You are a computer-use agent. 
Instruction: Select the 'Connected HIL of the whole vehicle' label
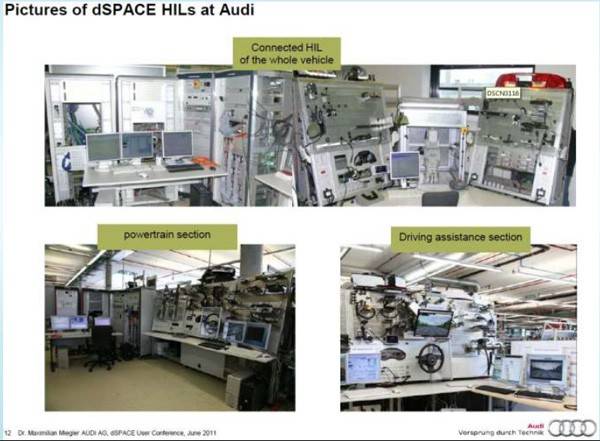(287, 54)
